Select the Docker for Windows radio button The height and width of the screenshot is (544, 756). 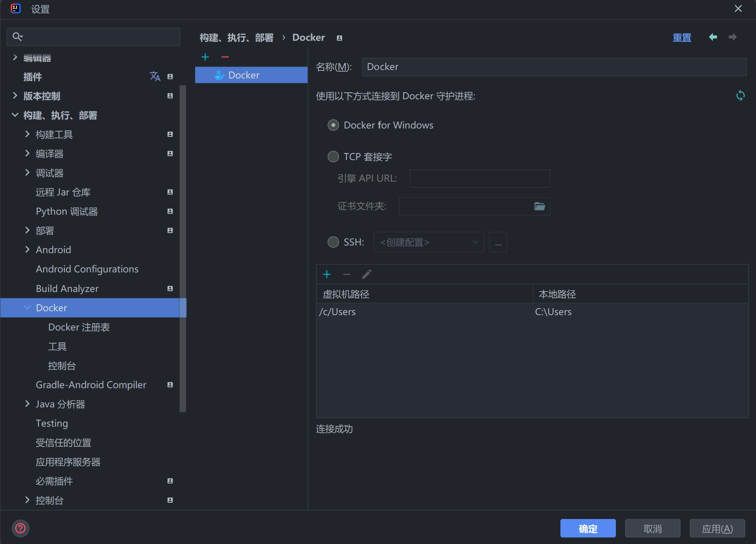(x=333, y=125)
